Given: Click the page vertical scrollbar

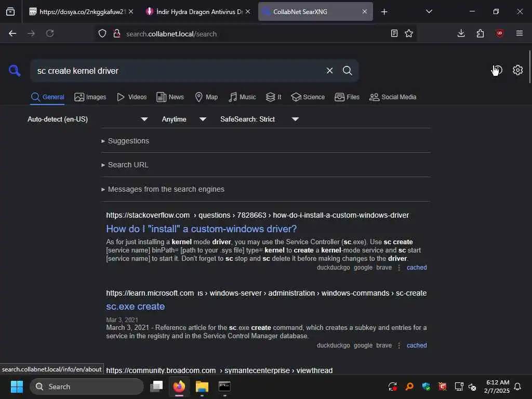Looking at the screenshot, I should 529,66.
